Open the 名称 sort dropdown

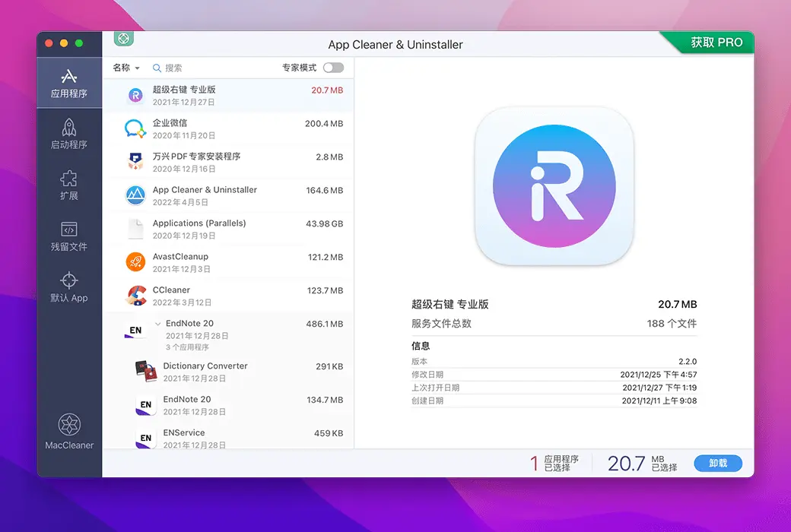[x=126, y=68]
